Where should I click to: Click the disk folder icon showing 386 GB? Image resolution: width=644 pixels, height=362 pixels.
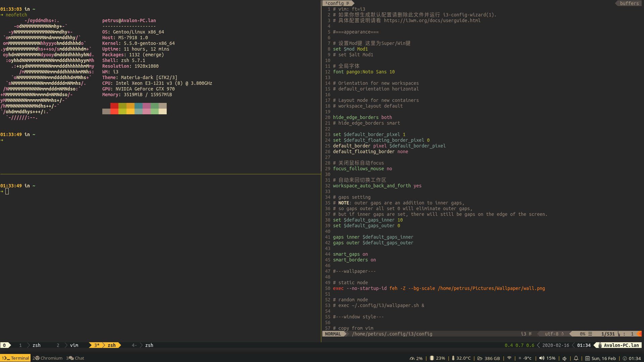(x=480, y=358)
